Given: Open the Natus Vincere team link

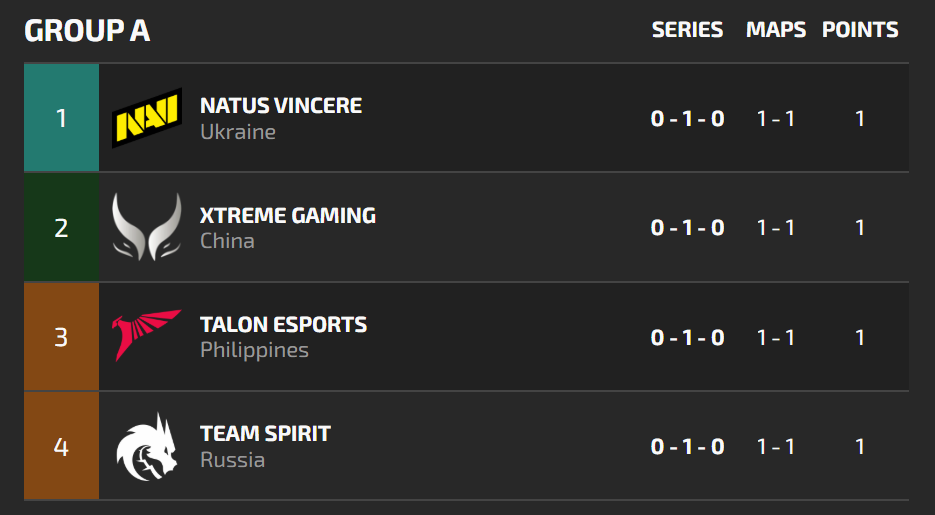Looking at the screenshot, I should coord(281,105).
